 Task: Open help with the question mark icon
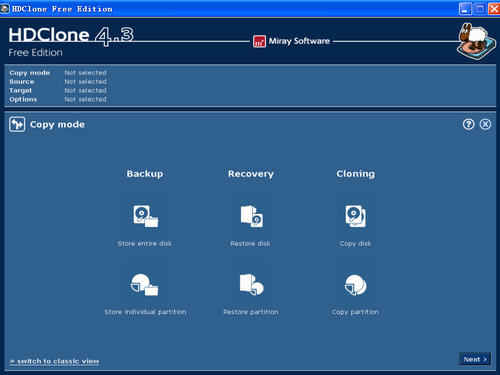(468, 124)
